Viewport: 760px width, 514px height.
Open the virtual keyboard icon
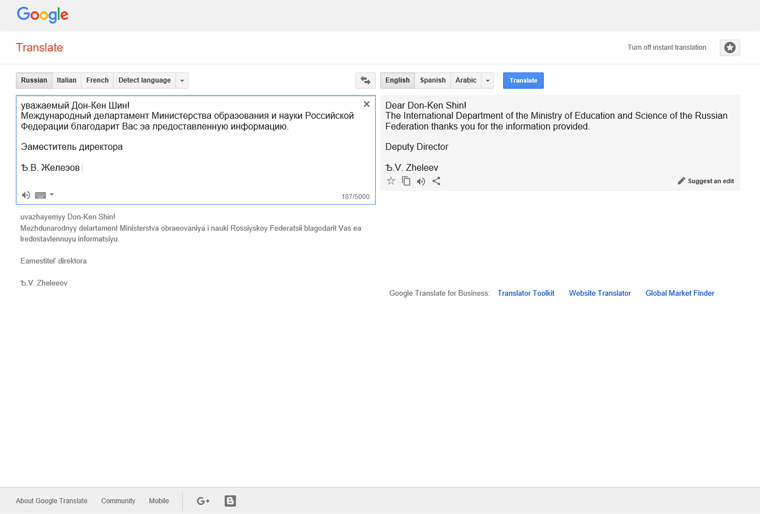(41, 195)
